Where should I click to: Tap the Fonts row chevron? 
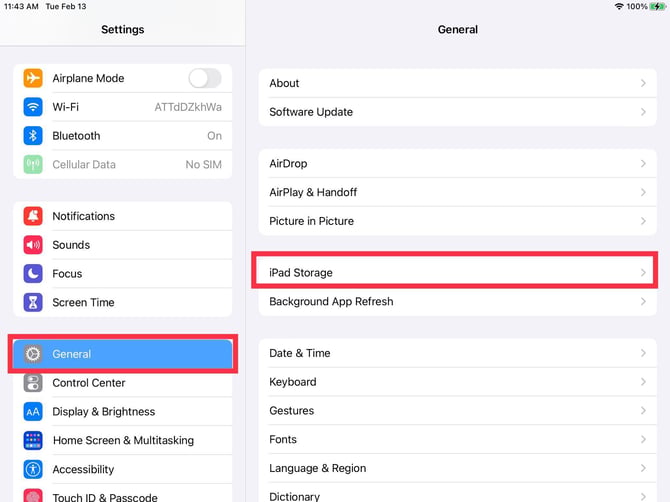click(x=643, y=439)
